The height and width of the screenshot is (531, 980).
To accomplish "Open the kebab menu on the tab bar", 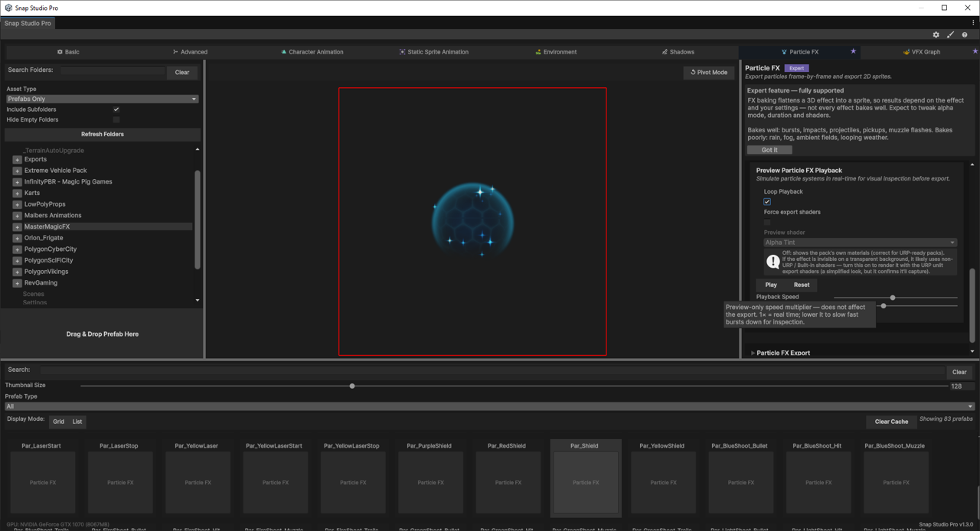I will pos(973,23).
